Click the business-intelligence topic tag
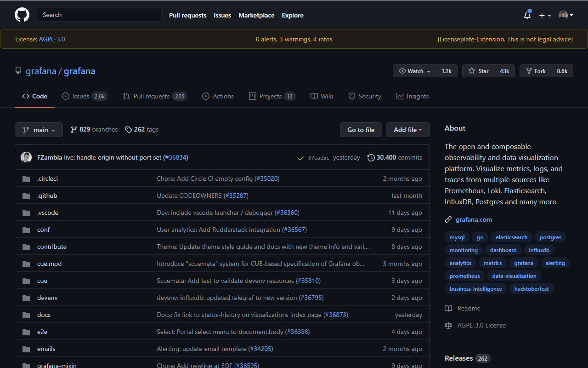The image size is (588, 368). 476,289
